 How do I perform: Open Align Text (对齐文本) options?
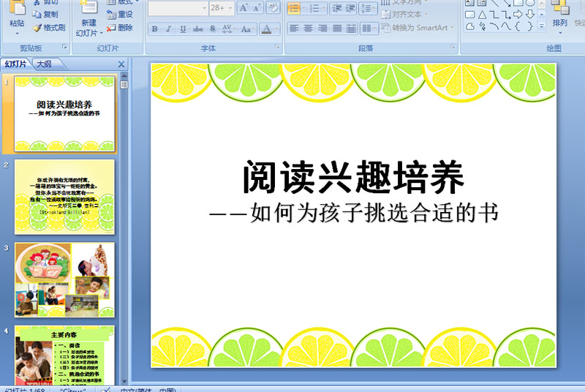404,15
